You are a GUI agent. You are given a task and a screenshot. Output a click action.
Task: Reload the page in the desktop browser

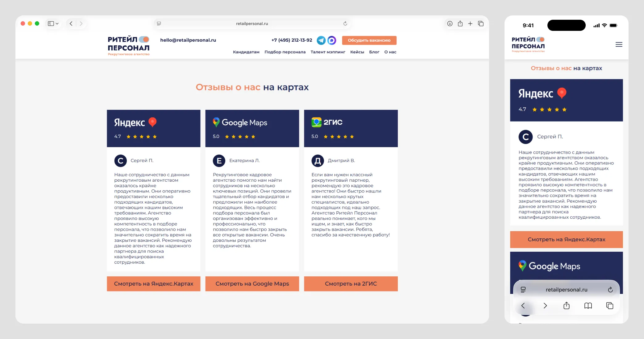345,23
